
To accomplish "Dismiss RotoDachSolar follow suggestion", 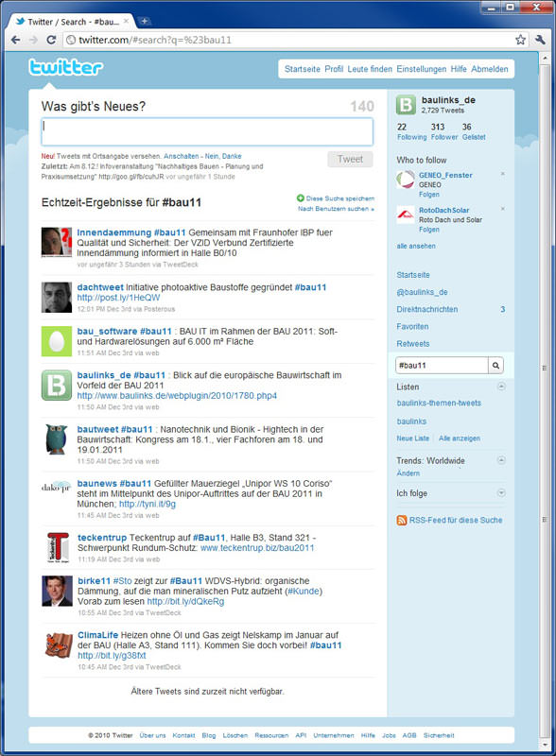I will coord(502,209).
